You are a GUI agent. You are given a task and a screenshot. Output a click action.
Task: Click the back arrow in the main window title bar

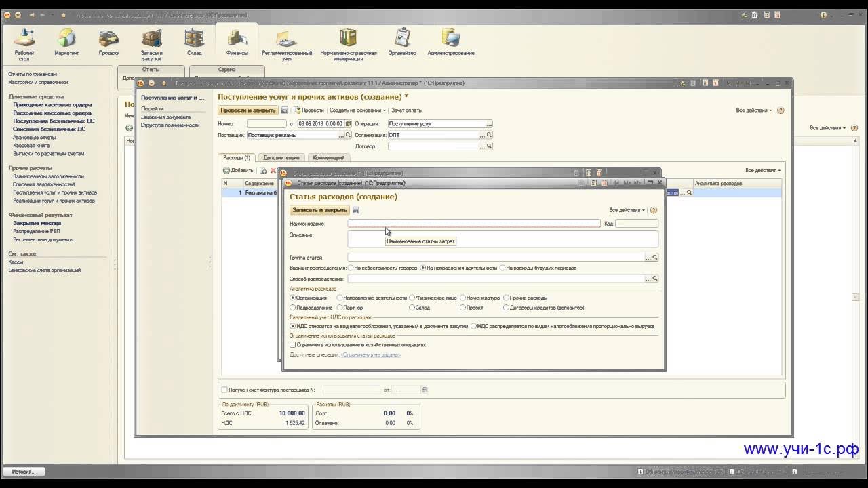(x=31, y=14)
